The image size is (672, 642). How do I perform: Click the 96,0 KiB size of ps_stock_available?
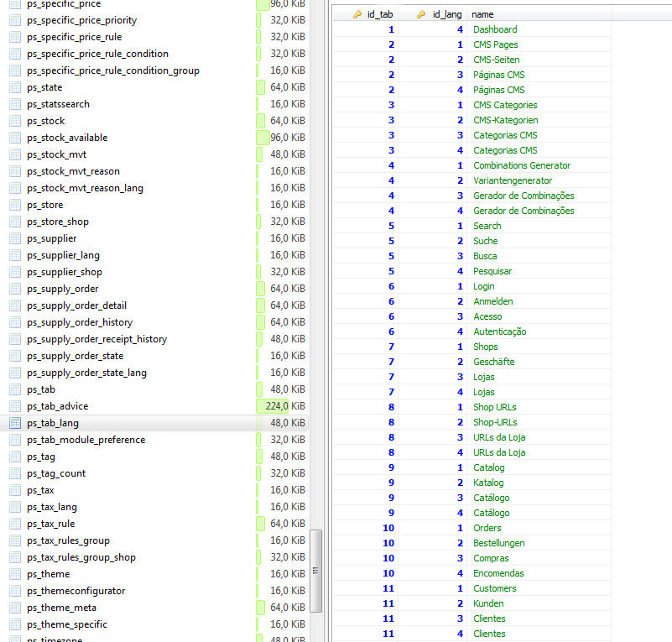[288, 138]
